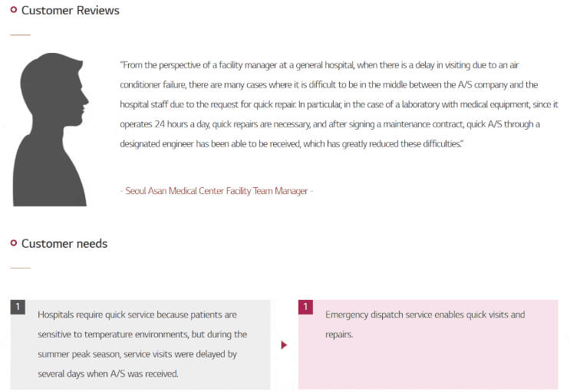Select the man silhouette profile image

(x=51, y=130)
